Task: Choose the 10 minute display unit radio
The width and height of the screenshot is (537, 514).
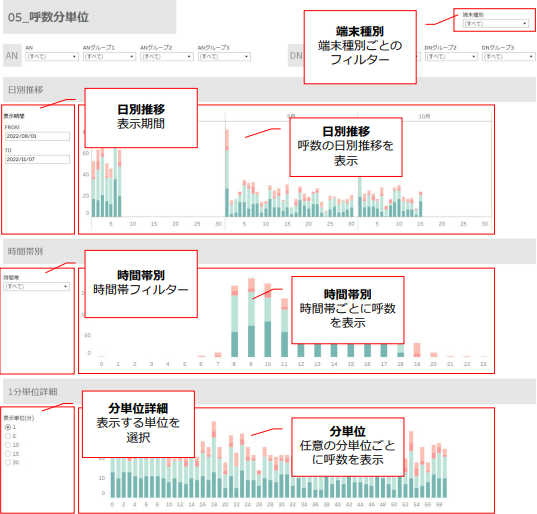Action: (8, 445)
